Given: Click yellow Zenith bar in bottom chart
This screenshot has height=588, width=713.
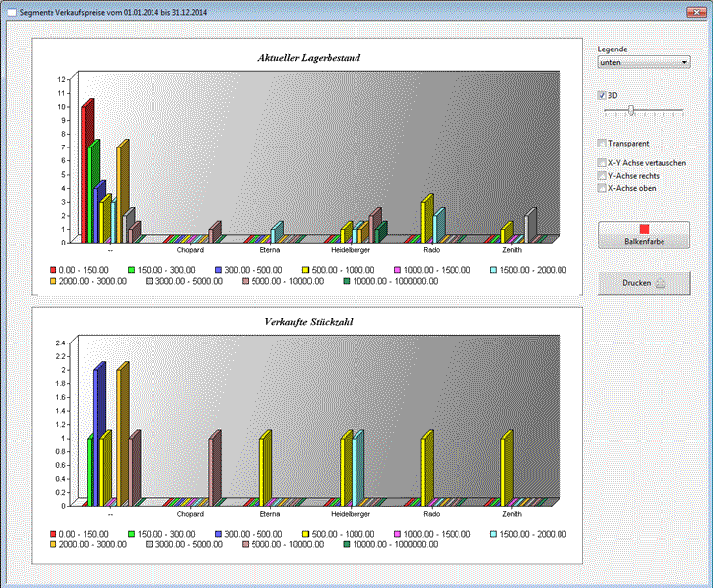Looking at the screenshot, I should (506, 468).
